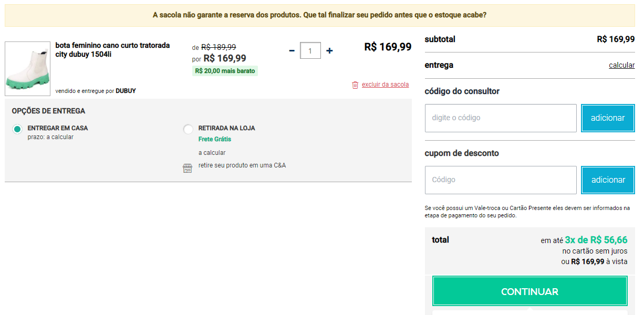Click the quantity input box
The height and width of the screenshot is (315, 644).
pyautogui.click(x=310, y=51)
